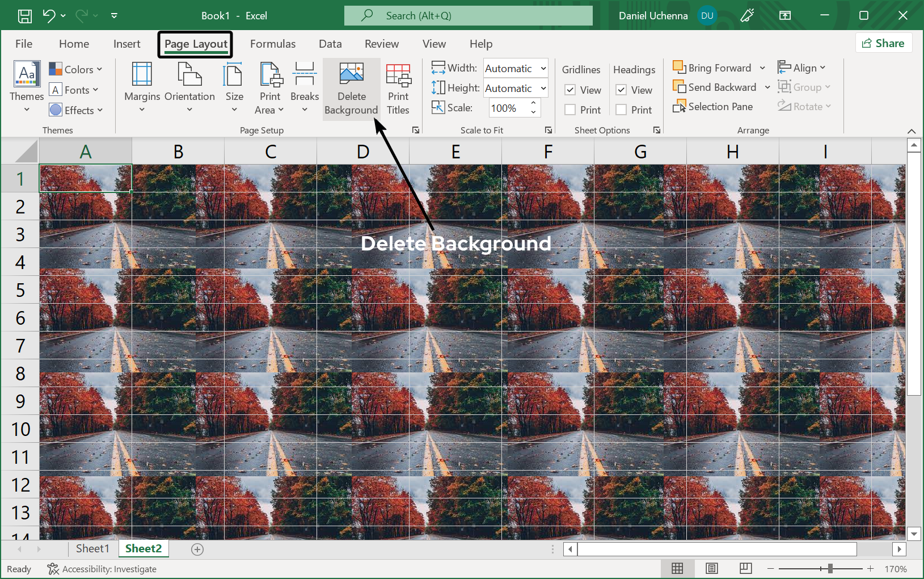Uncheck the Gridlines View checkbox

[571, 90]
